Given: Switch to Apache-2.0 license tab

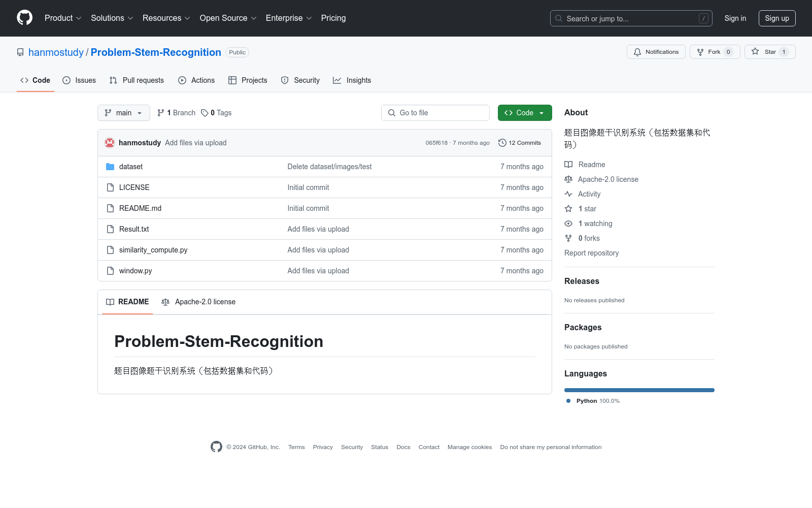Looking at the screenshot, I should (198, 302).
